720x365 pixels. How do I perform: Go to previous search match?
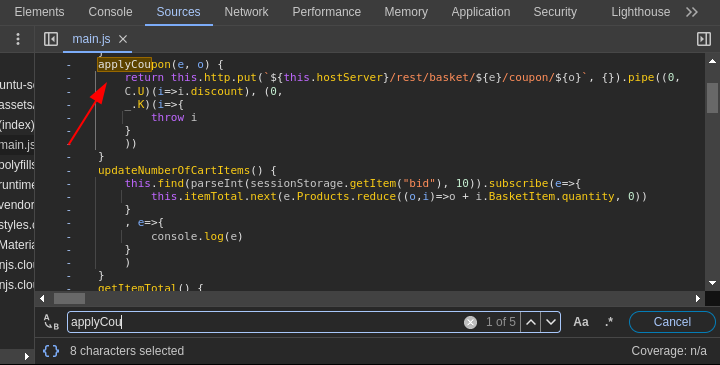pos(531,322)
